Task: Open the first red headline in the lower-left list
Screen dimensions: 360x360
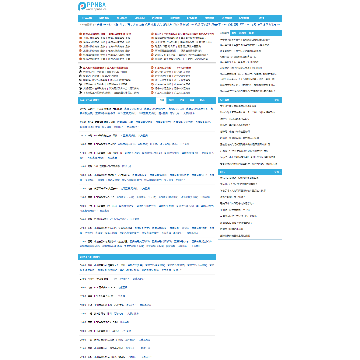Action: 105,68
